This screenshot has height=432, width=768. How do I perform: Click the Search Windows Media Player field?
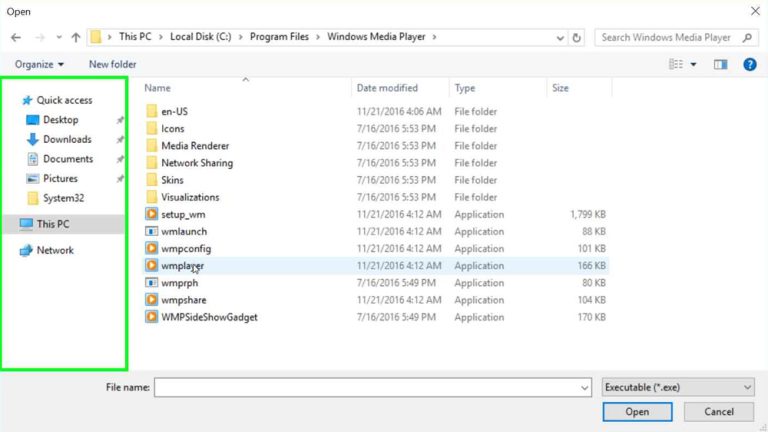point(672,38)
